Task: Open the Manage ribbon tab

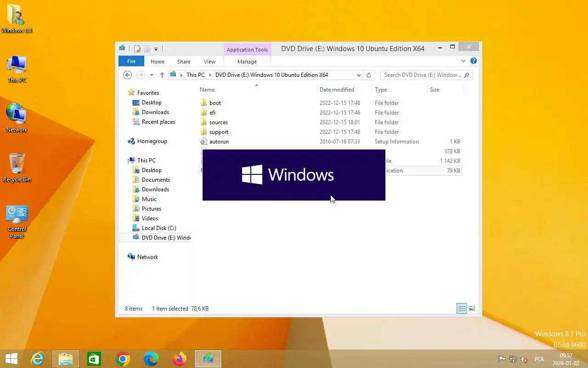Action: tap(247, 61)
